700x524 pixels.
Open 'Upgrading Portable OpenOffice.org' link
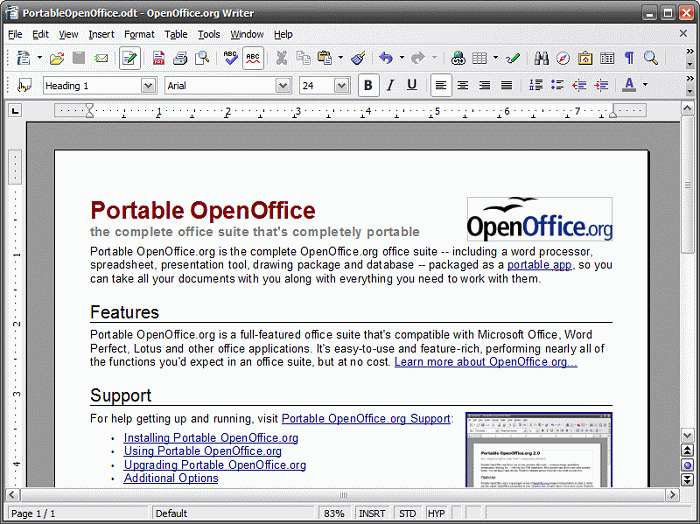215,465
